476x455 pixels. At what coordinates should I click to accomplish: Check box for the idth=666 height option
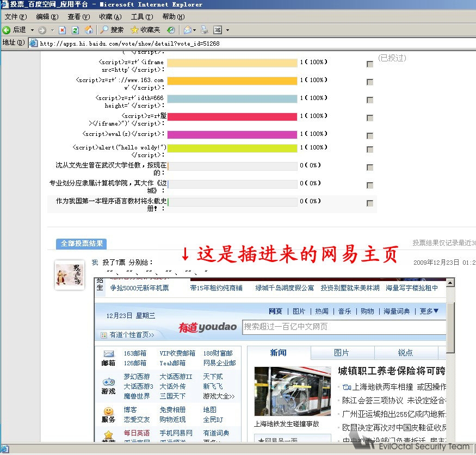point(370,100)
